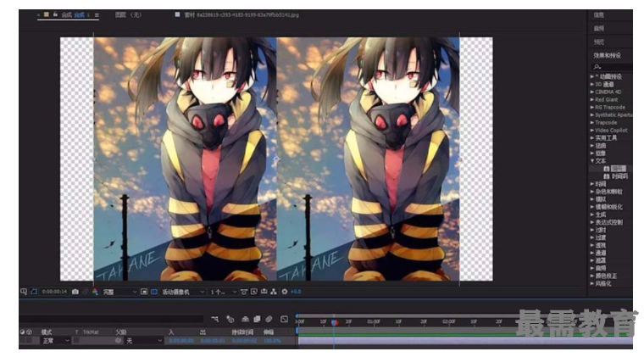Click the layer stretch percentage value
This screenshot has height=357, width=644.
[x=272, y=341]
